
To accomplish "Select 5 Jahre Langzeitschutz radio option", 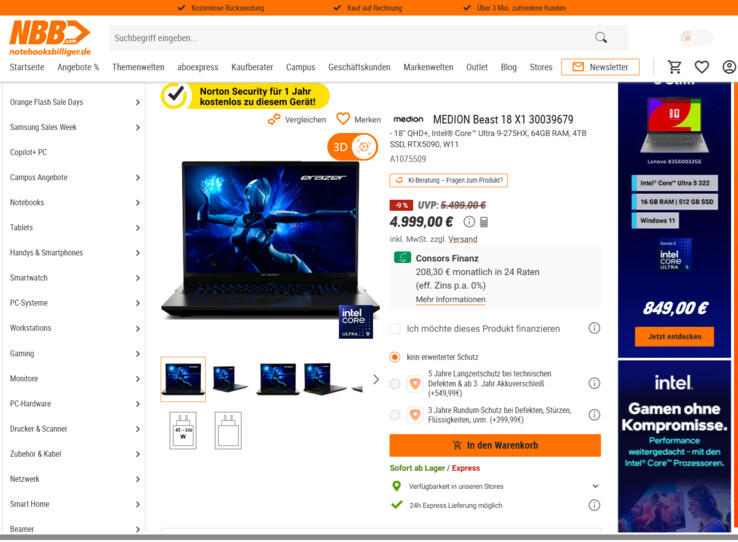I will pyautogui.click(x=395, y=384).
